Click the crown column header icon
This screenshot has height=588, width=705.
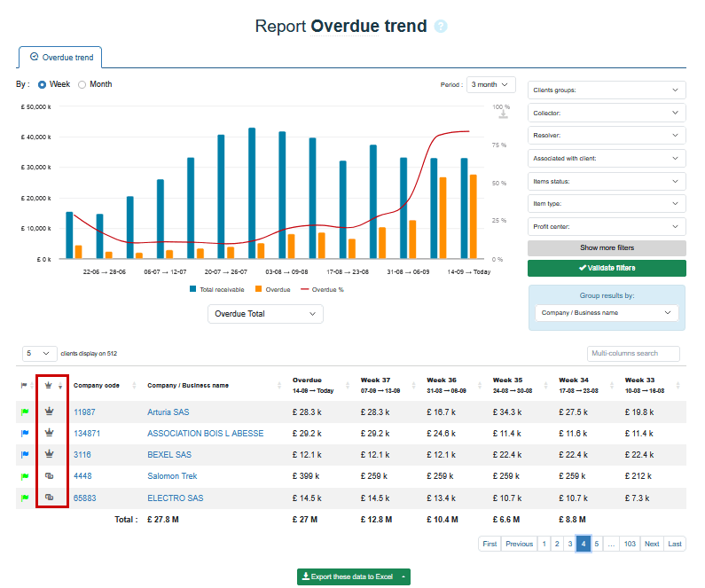tap(49, 385)
